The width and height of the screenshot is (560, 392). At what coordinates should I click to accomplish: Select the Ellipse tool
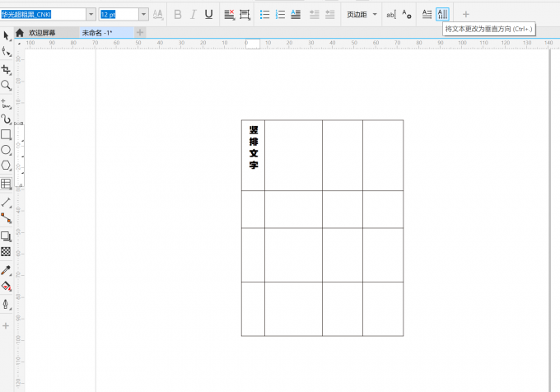(x=6, y=150)
